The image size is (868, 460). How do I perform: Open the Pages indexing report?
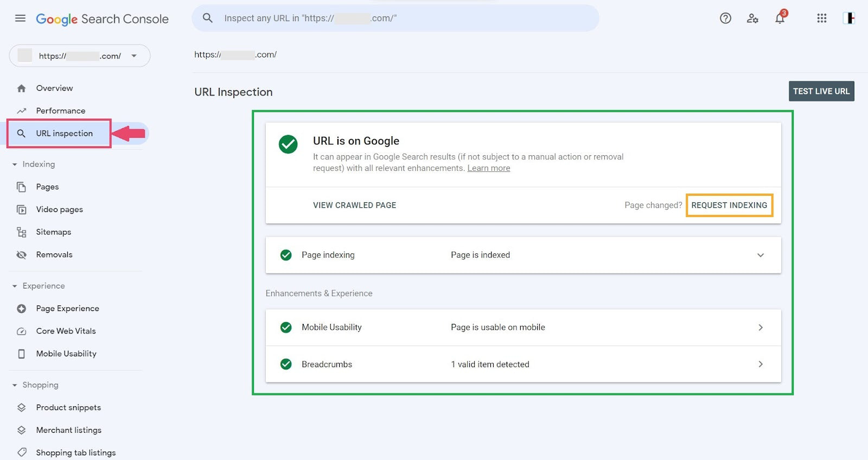point(47,187)
